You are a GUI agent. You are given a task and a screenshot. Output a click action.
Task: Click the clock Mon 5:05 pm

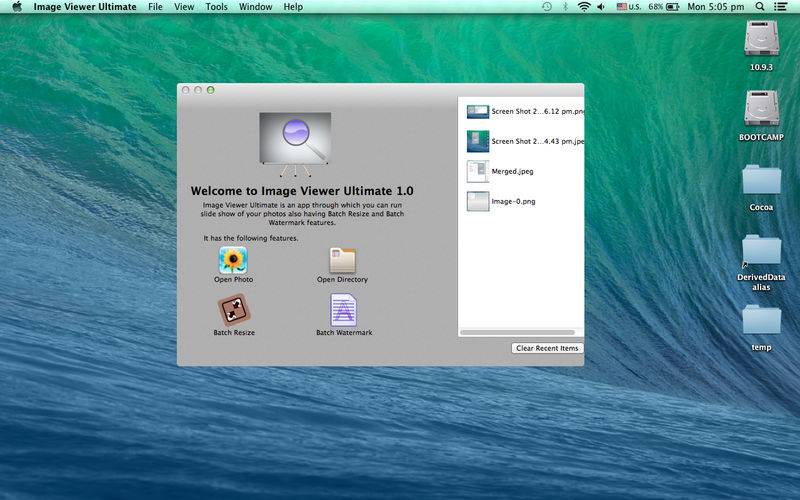click(716, 7)
